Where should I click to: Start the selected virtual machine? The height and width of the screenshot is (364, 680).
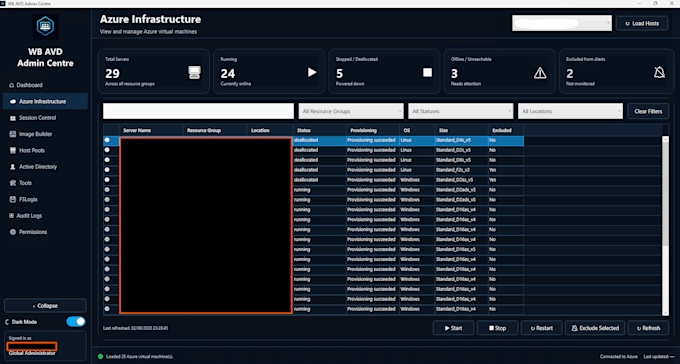453,328
